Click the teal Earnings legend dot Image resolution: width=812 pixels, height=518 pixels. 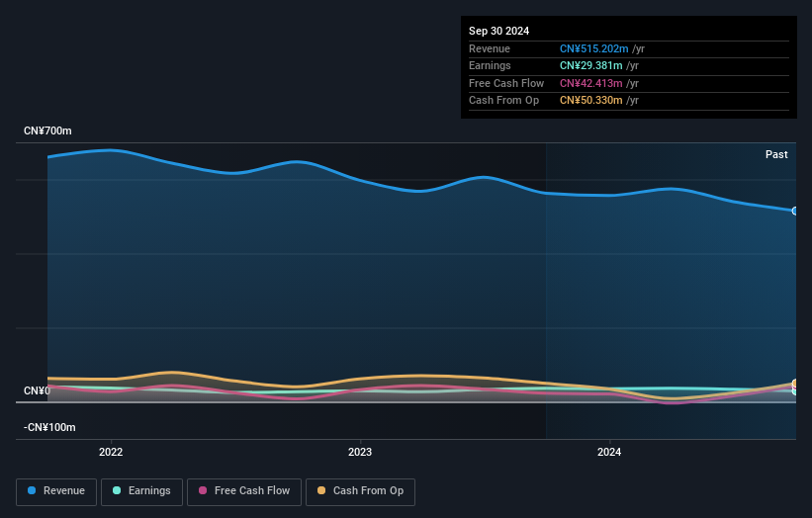117,490
